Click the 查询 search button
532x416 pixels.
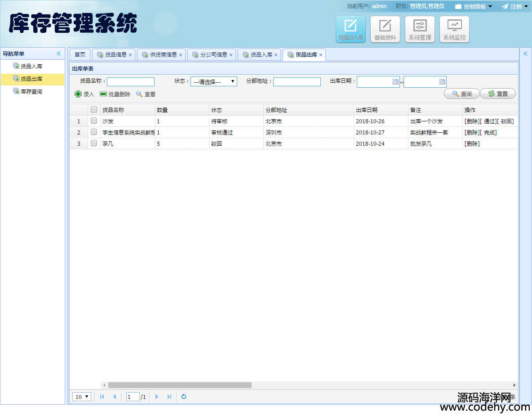tap(461, 94)
